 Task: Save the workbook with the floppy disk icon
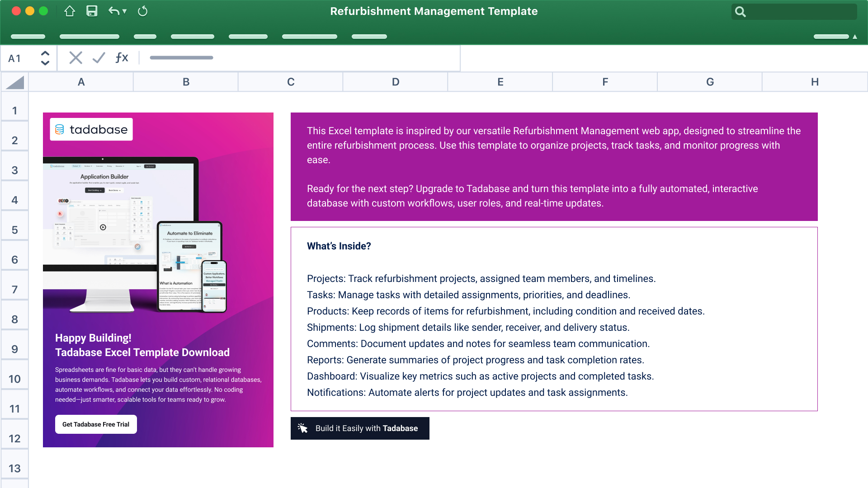[92, 11]
